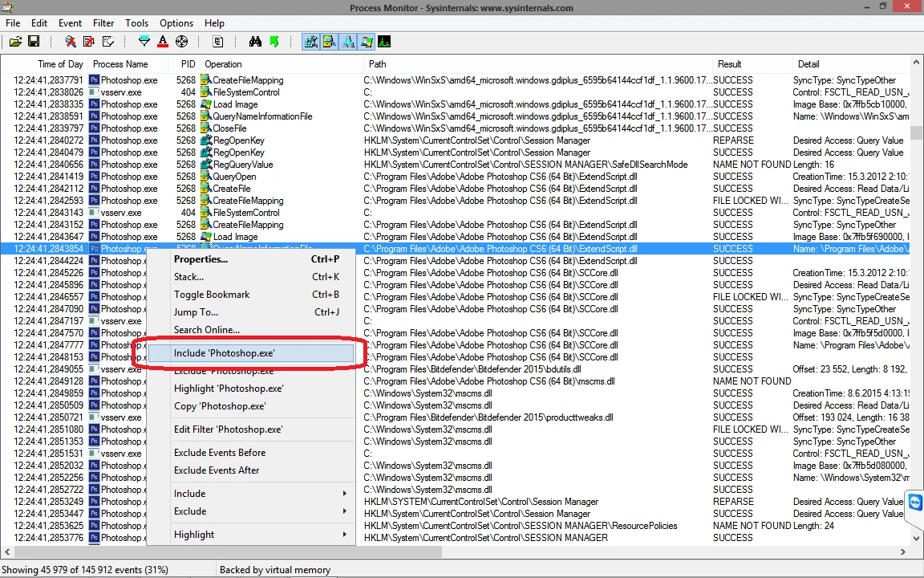924x578 pixels.
Task: Click Load Image icon in row 12:24:41,2838335
Action: pos(205,104)
